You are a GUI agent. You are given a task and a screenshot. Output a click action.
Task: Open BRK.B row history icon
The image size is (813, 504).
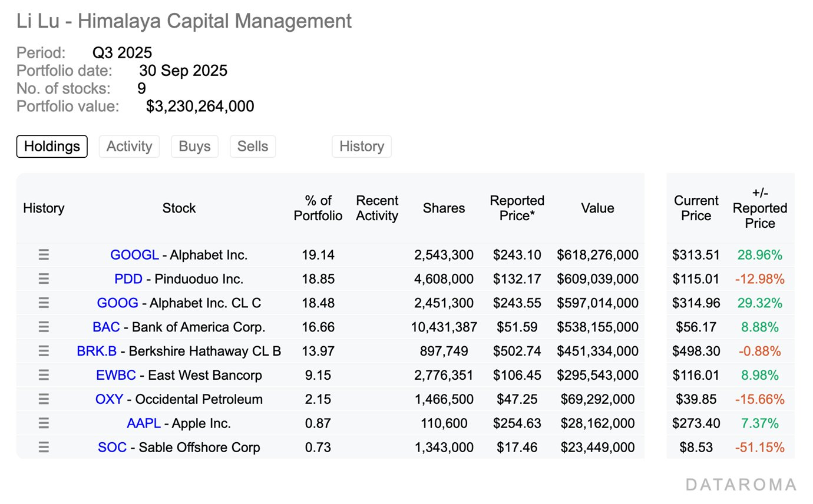click(x=44, y=351)
